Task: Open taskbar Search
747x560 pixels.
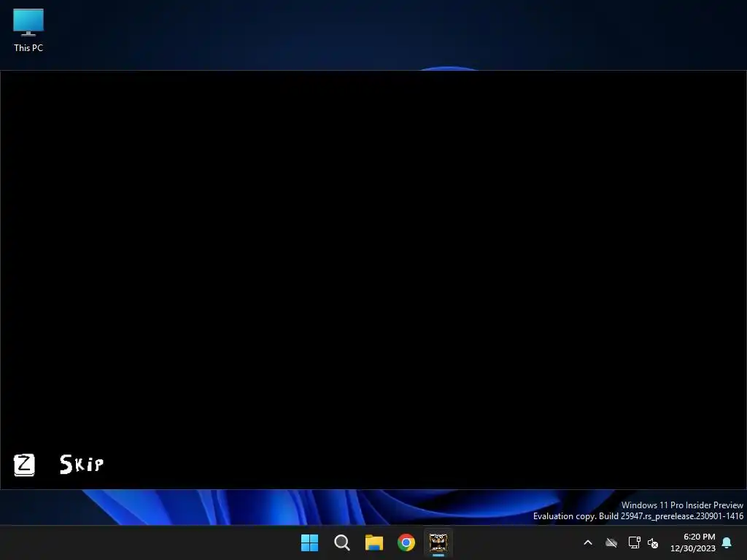Action: (x=342, y=542)
